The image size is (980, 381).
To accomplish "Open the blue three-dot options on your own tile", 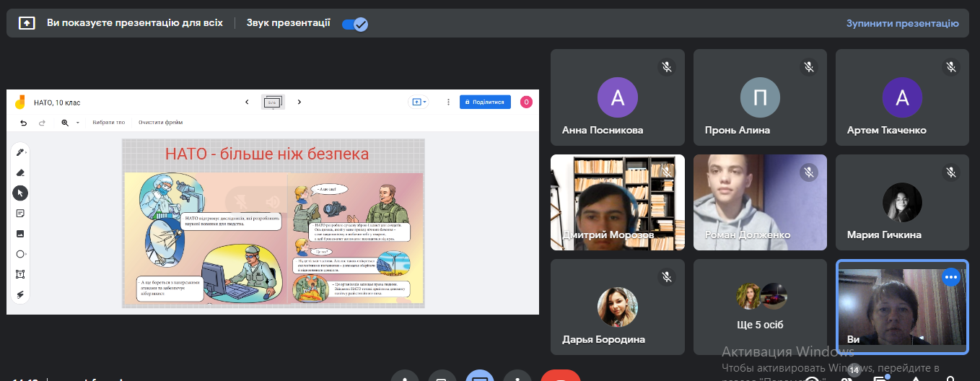I will click(x=951, y=277).
